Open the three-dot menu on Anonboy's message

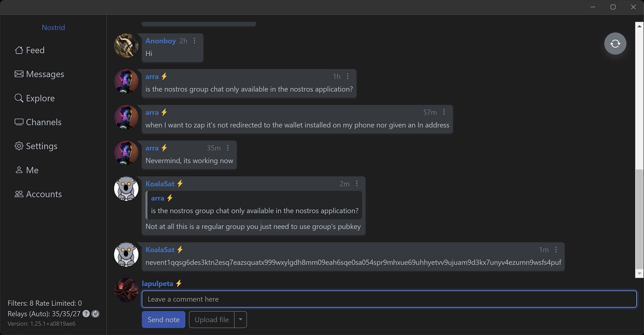point(194,41)
